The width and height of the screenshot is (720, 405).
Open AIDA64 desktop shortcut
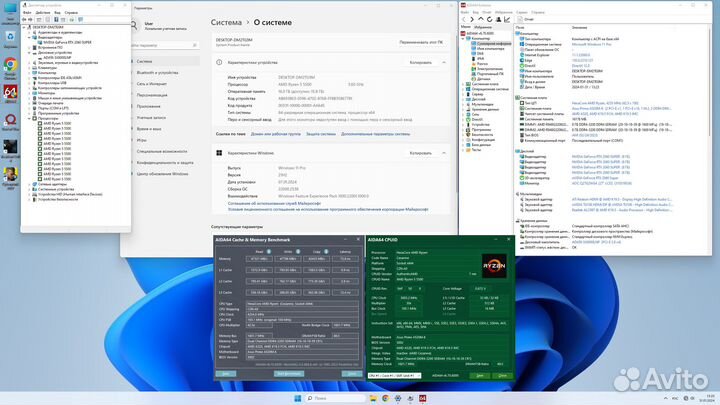[10, 94]
